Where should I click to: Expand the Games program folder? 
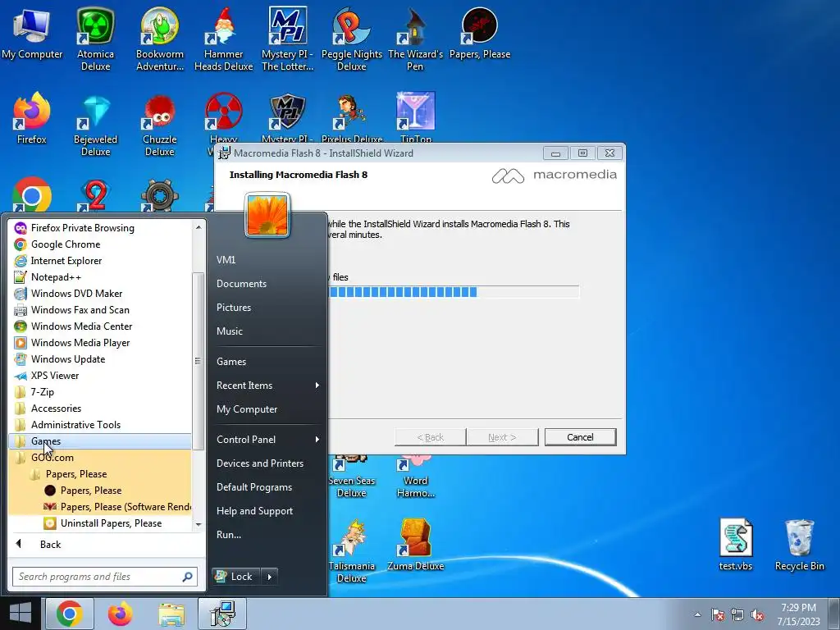(x=99, y=441)
